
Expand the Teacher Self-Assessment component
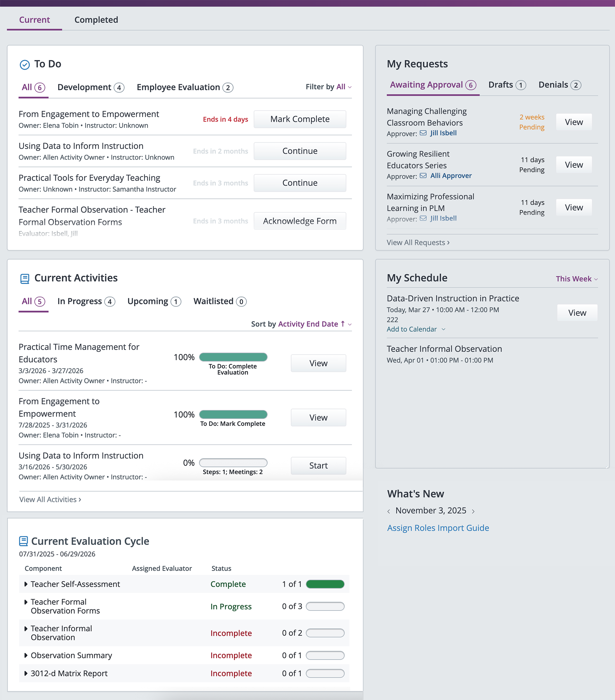tap(26, 584)
